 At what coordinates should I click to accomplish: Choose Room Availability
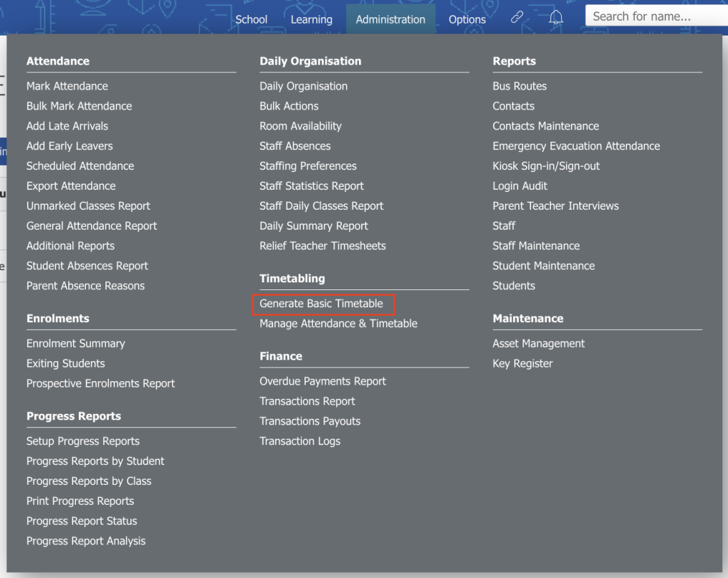coord(301,126)
